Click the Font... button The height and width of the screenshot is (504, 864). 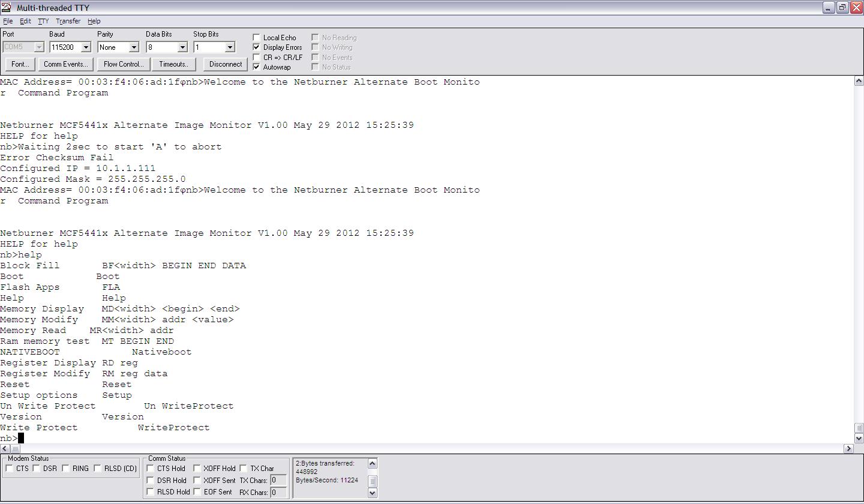pos(20,64)
